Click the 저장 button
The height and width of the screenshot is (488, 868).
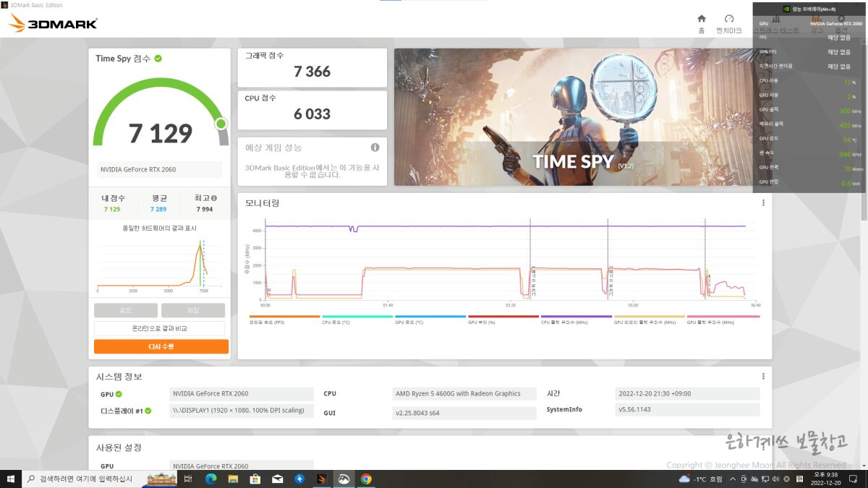pyautogui.click(x=193, y=310)
